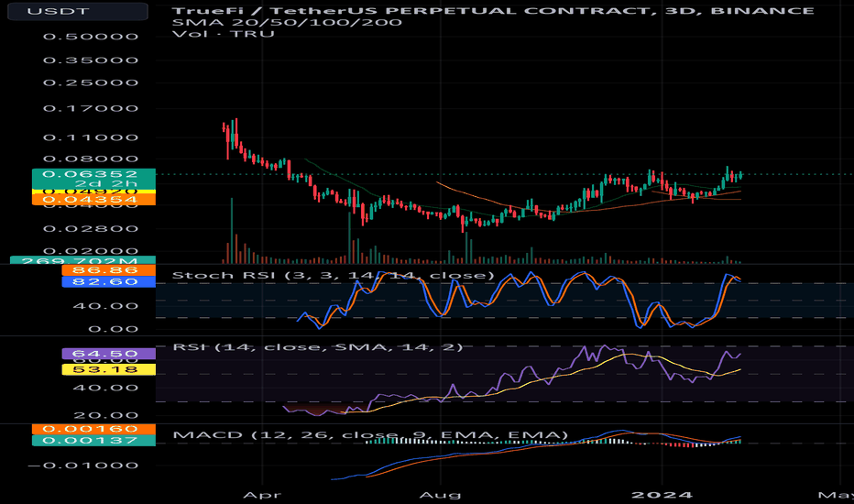Click the MACD (12, 26, close, 9) label
Image resolution: width=854 pixels, height=504 pixels.
point(370,434)
